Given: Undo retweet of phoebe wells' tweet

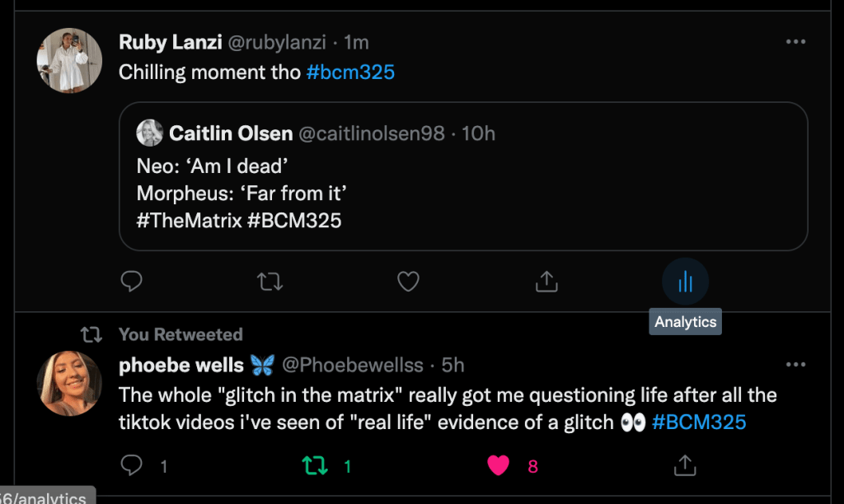Looking at the screenshot, I should [x=315, y=466].
